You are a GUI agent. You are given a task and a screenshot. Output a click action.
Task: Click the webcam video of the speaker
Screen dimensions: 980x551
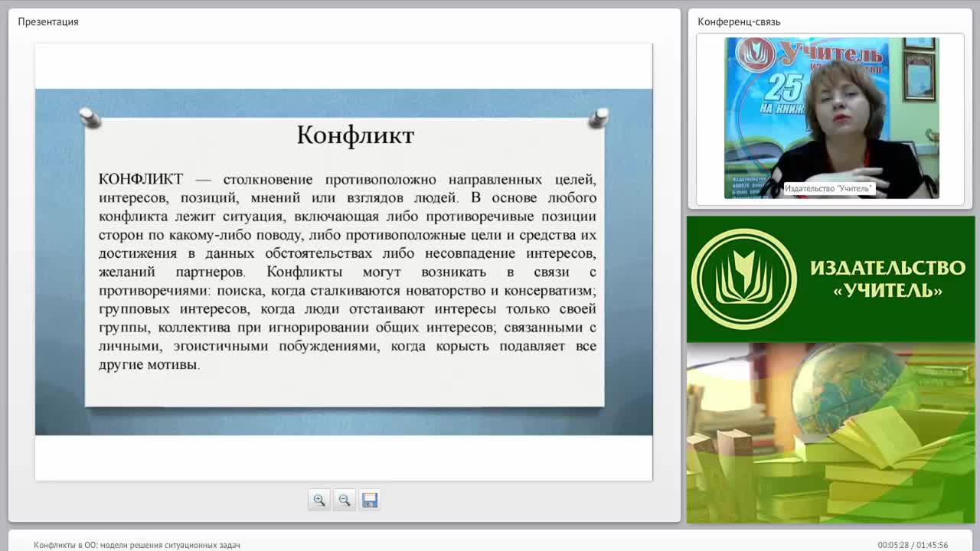(x=831, y=118)
